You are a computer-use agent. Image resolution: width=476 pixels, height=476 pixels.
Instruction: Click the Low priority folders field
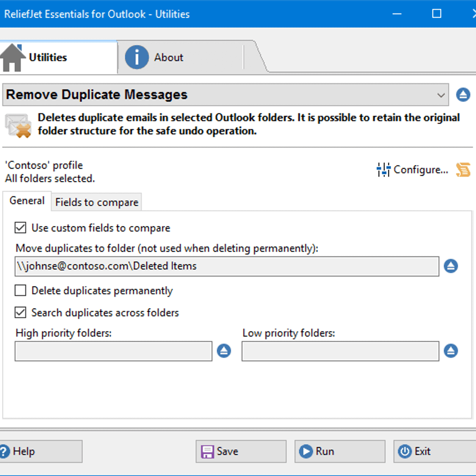(340, 351)
